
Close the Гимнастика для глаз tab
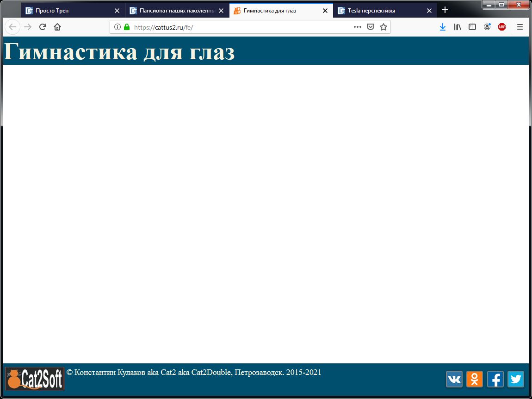(x=325, y=11)
